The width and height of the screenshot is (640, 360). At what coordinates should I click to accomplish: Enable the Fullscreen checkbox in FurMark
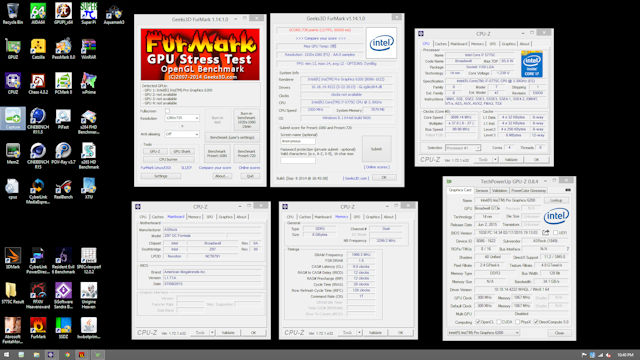[x=167, y=111]
